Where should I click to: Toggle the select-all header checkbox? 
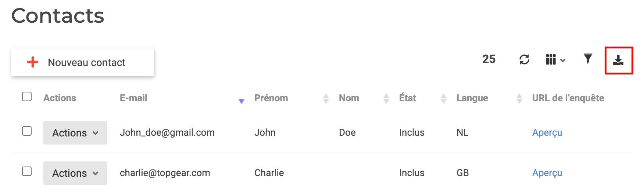pos(27,96)
